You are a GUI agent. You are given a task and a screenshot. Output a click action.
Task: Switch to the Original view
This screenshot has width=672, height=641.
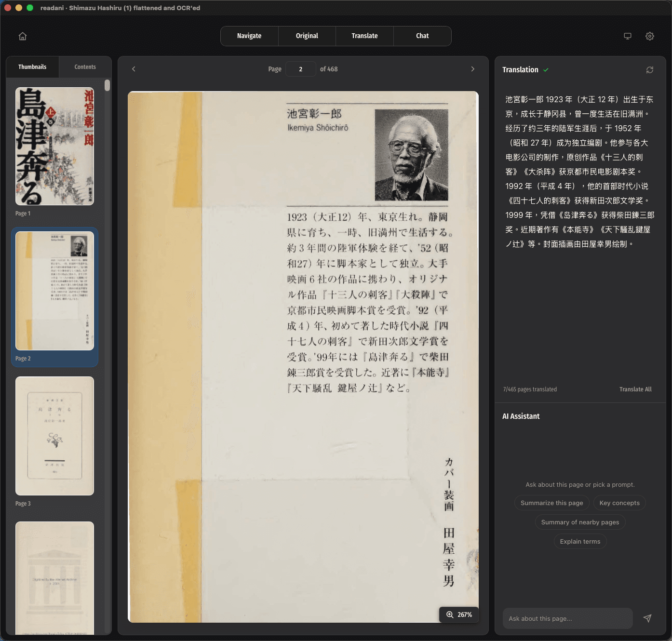tap(307, 36)
